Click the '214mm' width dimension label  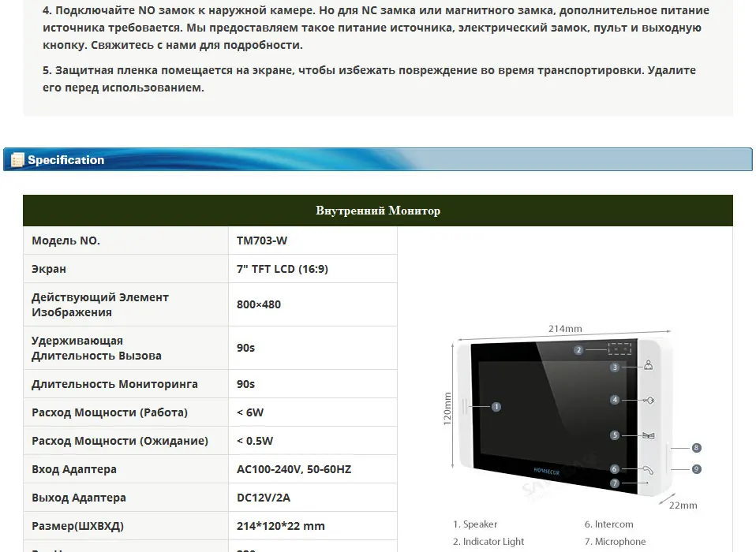coord(565,329)
